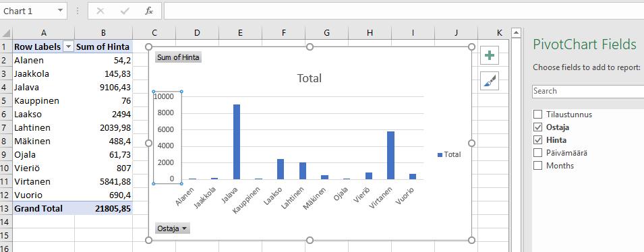644x252 pixels.
Task: Click the Laakso bar in the chart
Action: point(281,169)
